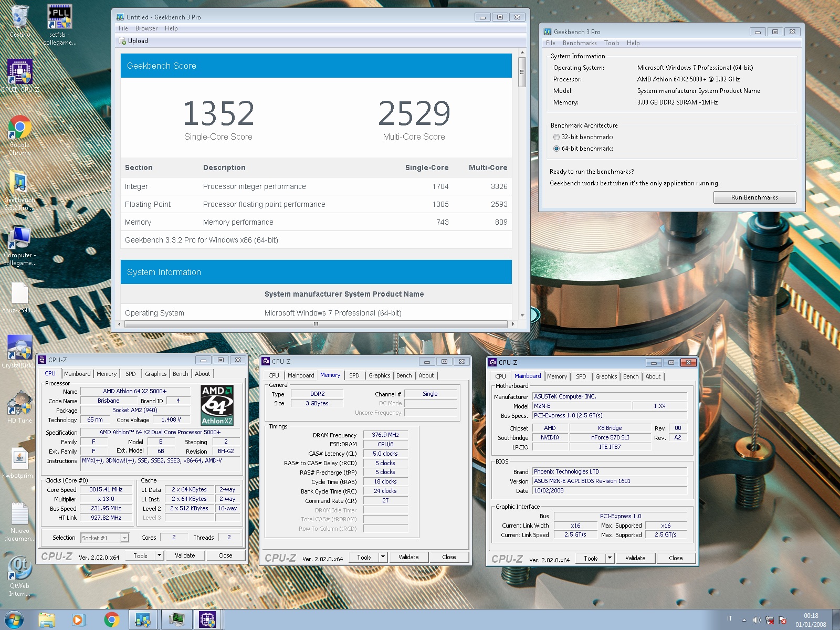
Task: Open Windows Explorer from the taskbar
Action: click(x=47, y=620)
